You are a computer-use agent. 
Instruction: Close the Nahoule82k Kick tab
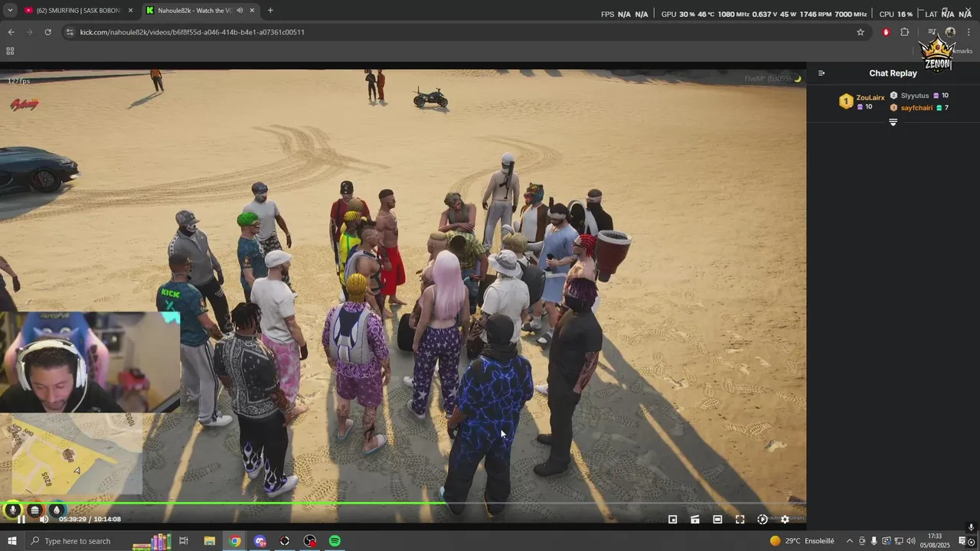coord(252,11)
